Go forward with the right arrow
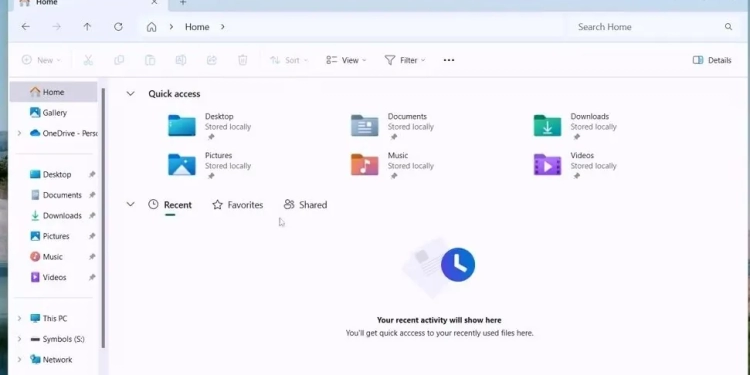 pyautogui.click(x=56, y=27)
